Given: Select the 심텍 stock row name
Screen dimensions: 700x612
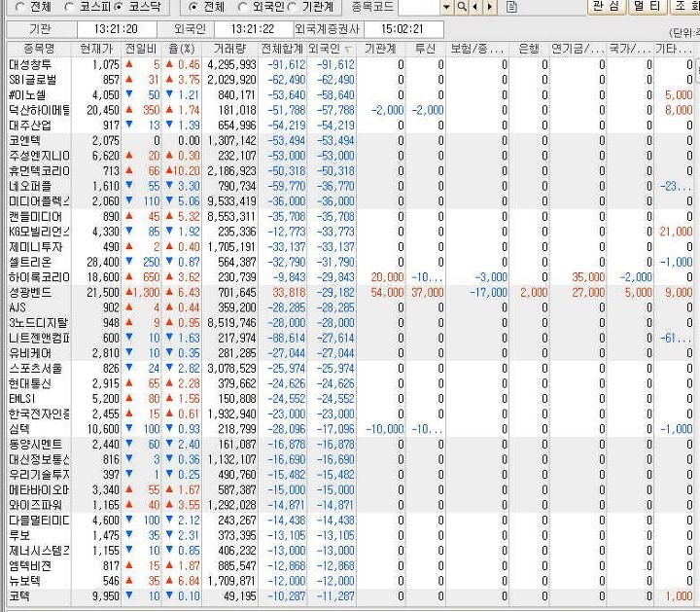Looking at the screenshot, I should tap(19, 429).
